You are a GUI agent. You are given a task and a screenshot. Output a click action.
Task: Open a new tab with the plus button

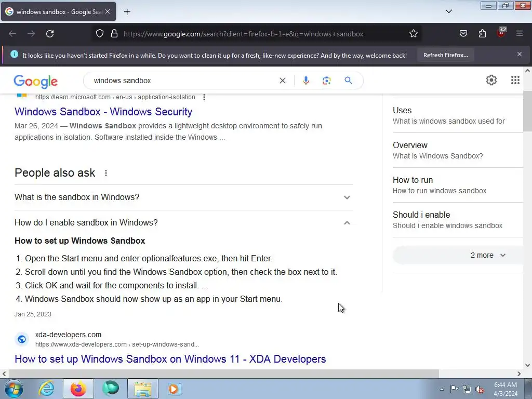tap(127, 12)
